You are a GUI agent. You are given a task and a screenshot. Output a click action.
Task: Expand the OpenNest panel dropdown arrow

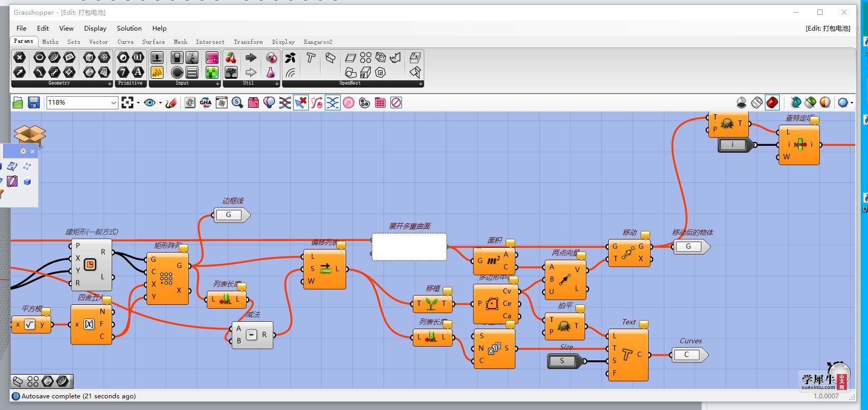click(x=421, y=83)
